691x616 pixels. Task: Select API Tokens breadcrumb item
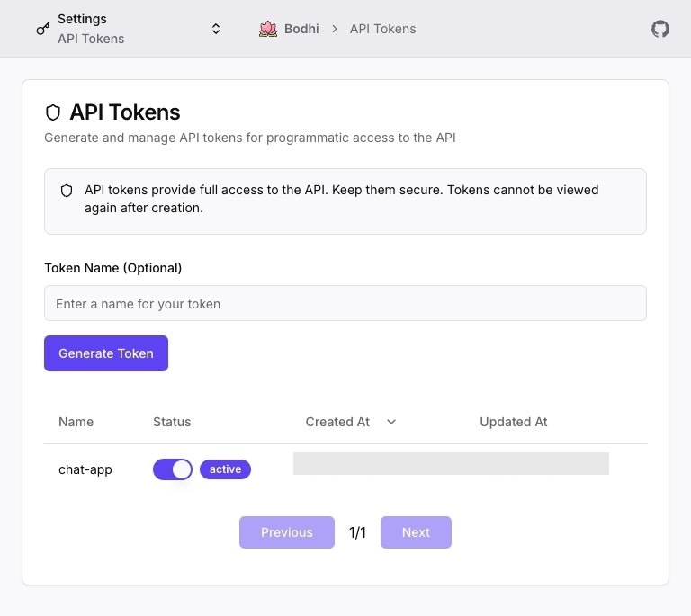coord(382,29)
